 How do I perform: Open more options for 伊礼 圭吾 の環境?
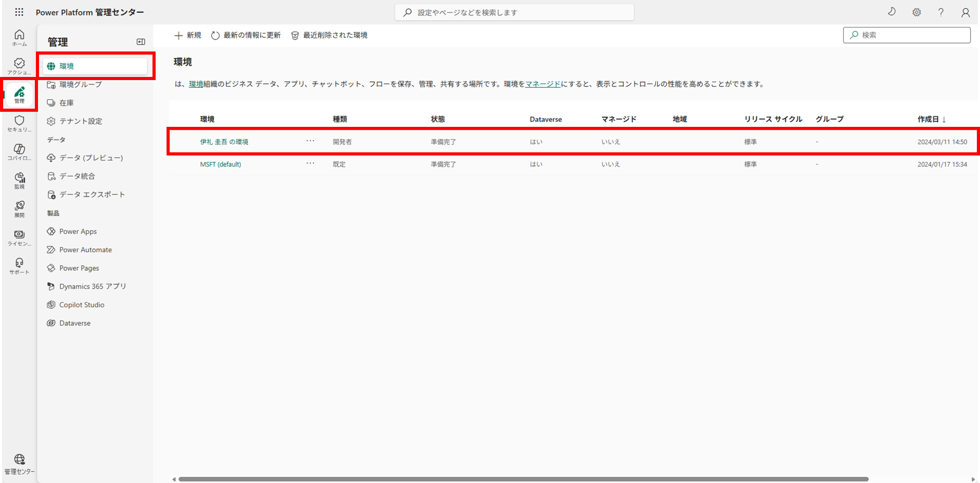[x=310, y=141]
